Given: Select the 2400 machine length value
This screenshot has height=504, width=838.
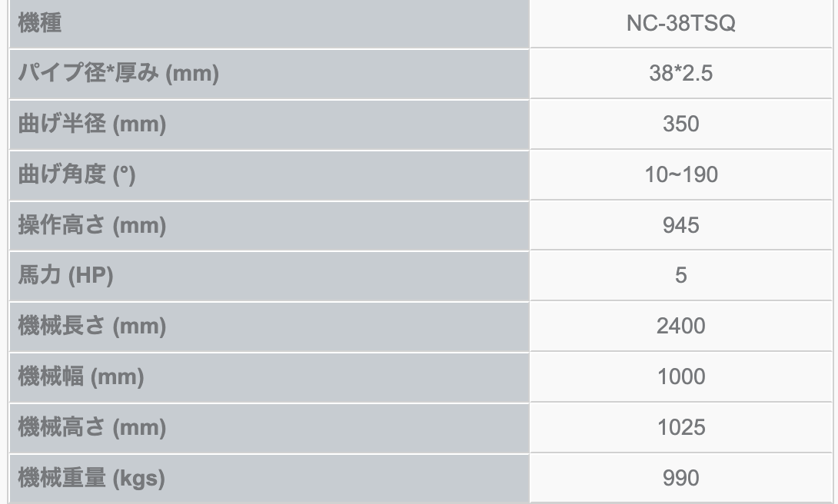Looking at the screenshot, I should pyautogui.click(x=680, y=327).
